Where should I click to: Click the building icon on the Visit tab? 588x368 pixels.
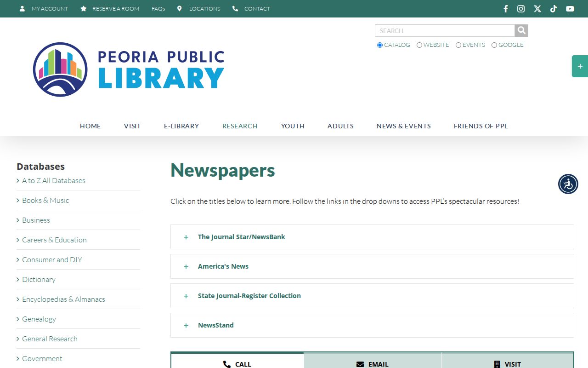pyautogui.click(x=497, y=364)
